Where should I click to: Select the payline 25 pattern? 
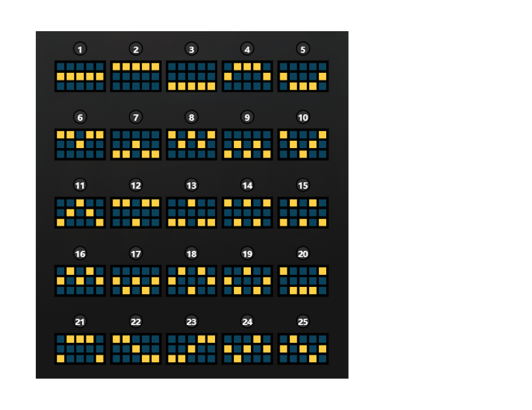click(x=303, y=348)
